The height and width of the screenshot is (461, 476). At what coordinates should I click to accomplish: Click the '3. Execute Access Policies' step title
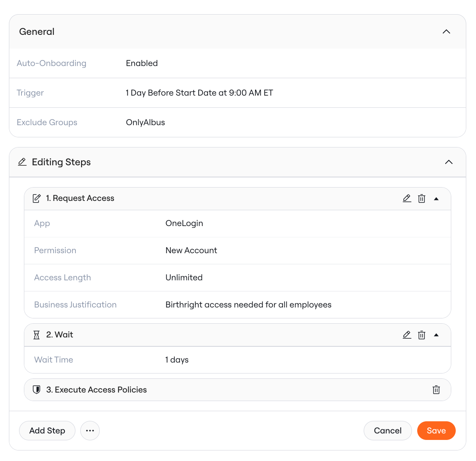point(96,390)
